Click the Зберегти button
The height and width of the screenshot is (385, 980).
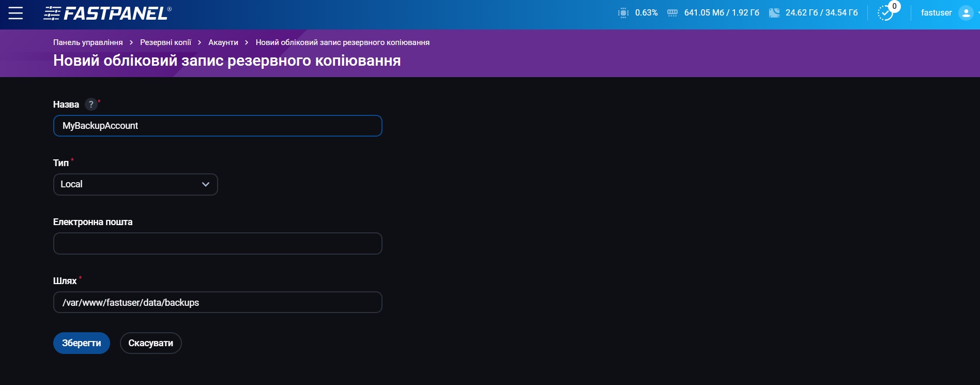(82, 343)
